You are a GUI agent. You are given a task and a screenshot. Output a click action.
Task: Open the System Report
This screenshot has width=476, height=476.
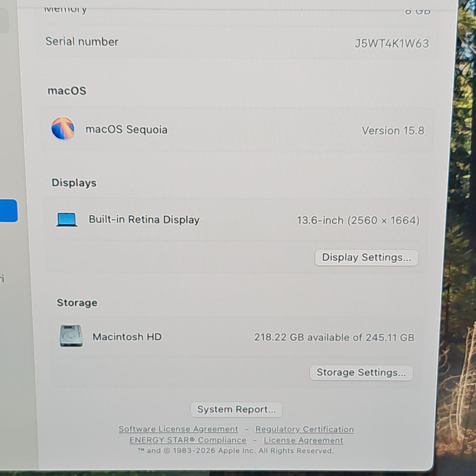click(236, 409)
